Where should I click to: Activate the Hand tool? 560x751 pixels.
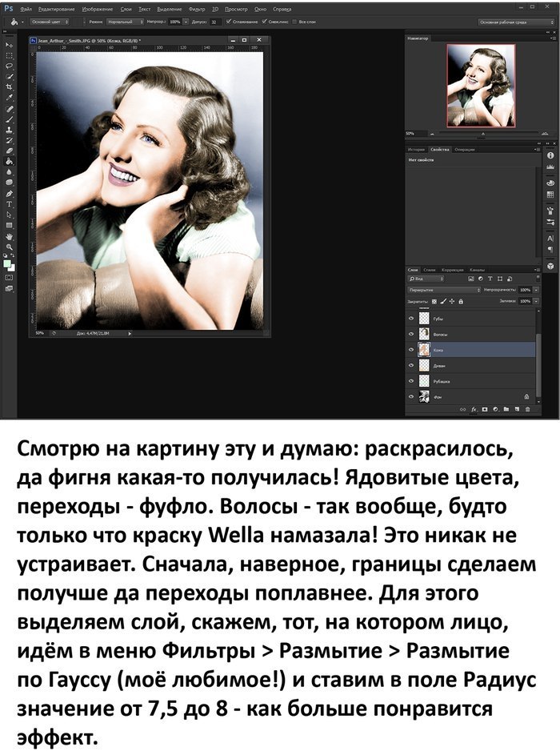[x=10, y=237]
